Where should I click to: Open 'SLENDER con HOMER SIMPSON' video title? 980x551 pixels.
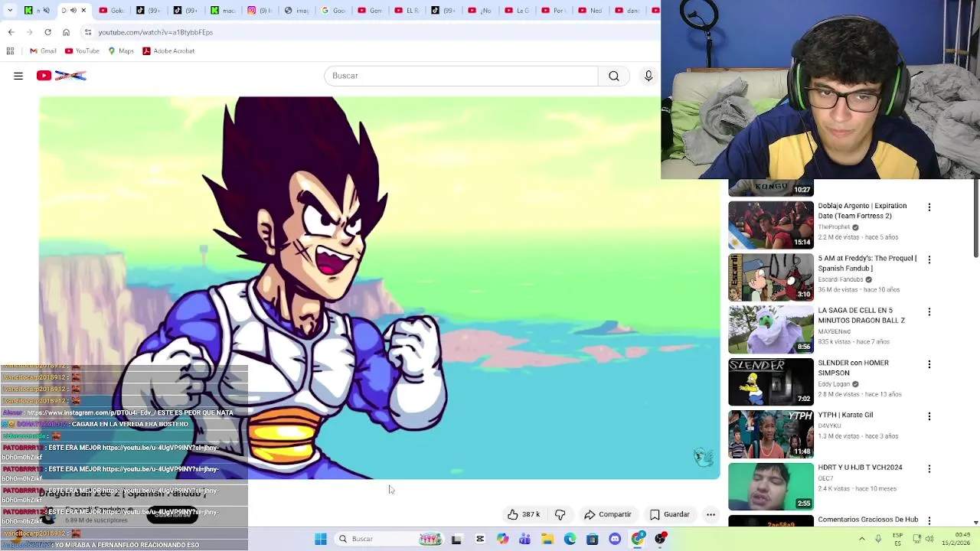pyautogui.click(x=853, y=368)
